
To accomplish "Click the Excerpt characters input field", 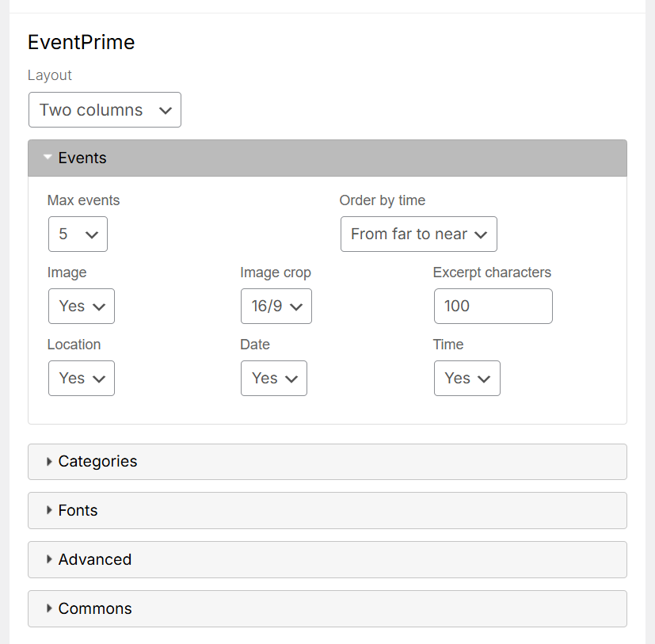I will 493,306.
